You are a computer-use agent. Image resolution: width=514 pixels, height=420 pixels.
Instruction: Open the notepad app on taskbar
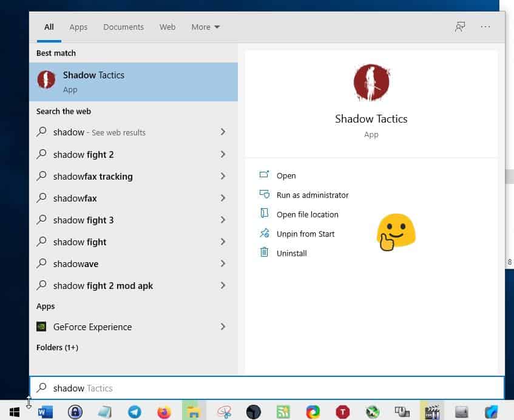105,412
